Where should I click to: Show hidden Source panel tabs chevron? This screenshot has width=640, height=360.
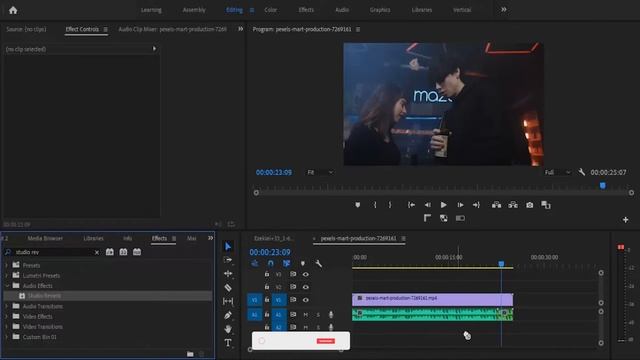pos(240,29)
